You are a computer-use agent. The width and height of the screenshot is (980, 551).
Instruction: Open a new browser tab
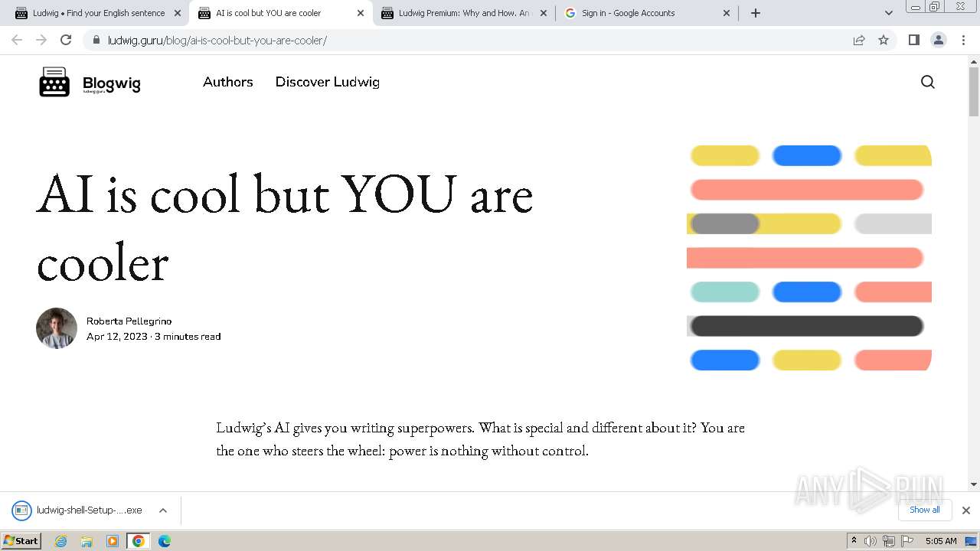tap(756, 13)
